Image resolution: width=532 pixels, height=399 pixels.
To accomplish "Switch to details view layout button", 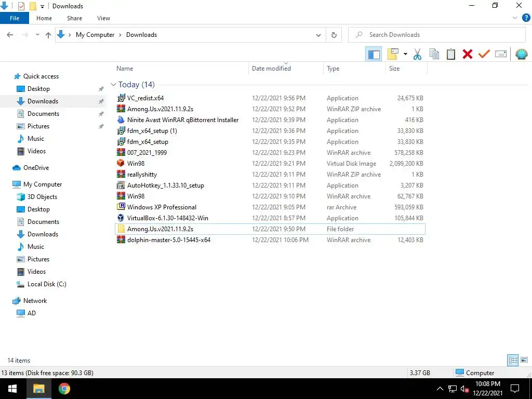I will coord(513,360).
